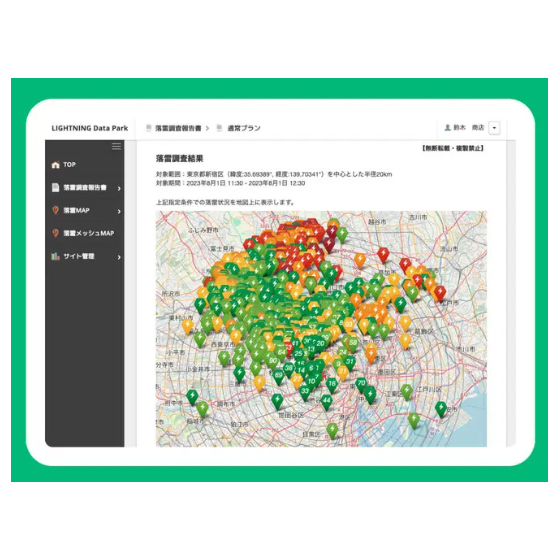The image size is (560, 560).
Task: Click the 落雷メッシュMAP pin icon
Action: click(x=55, y=233)
